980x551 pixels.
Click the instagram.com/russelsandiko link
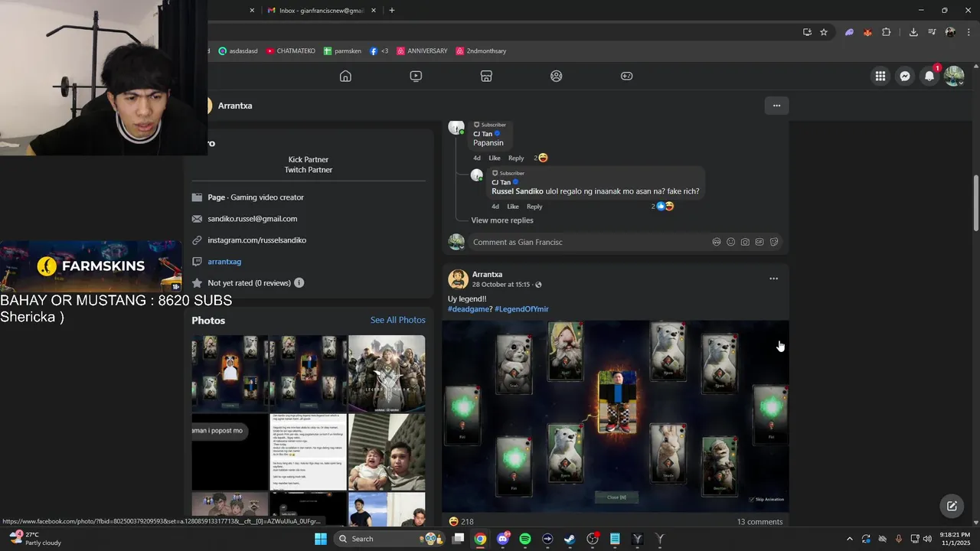coord(256,240)
